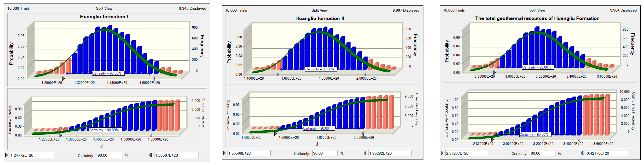Click 'Cumulative Frequency' axis title in total resources chart
The height and width of the screenshot is (165, 644).
coord(633,111)
